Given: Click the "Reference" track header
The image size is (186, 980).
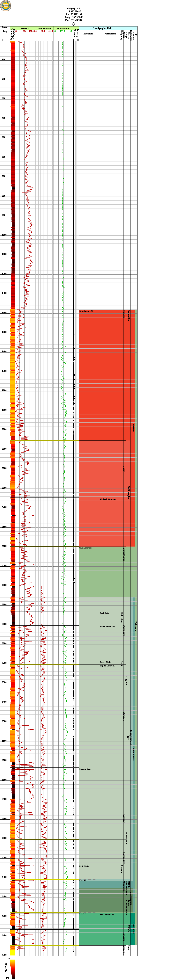Looking at the screenshot, I should point(24,29).
